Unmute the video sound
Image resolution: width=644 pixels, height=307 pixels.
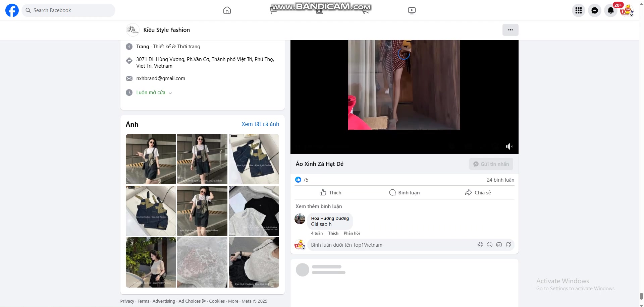509,146
